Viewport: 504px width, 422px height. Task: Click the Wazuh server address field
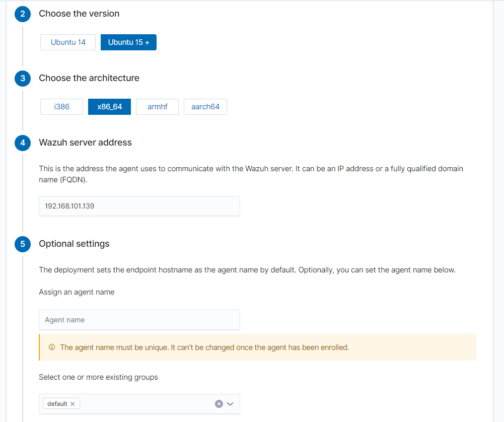tap(139, 206)
